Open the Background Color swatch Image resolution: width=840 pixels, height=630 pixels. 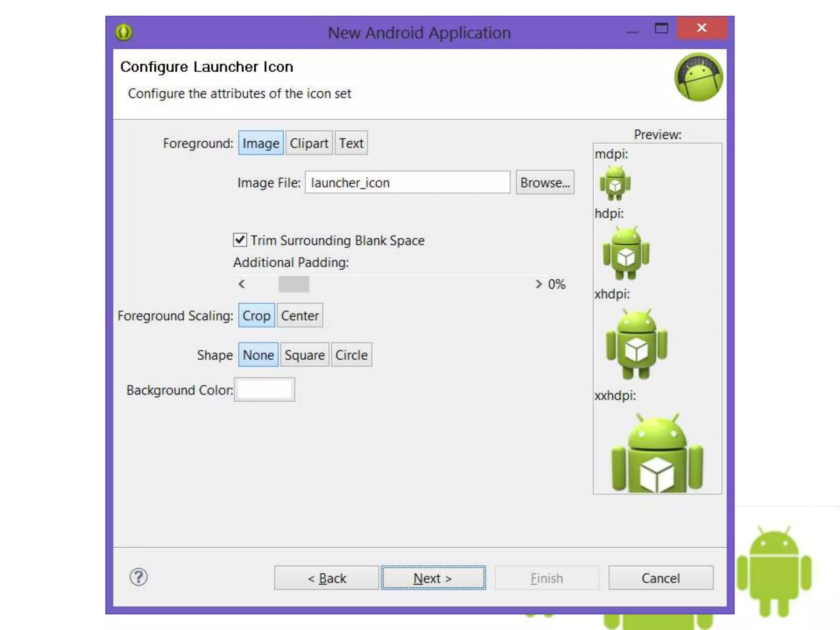(x=265, y=390)
